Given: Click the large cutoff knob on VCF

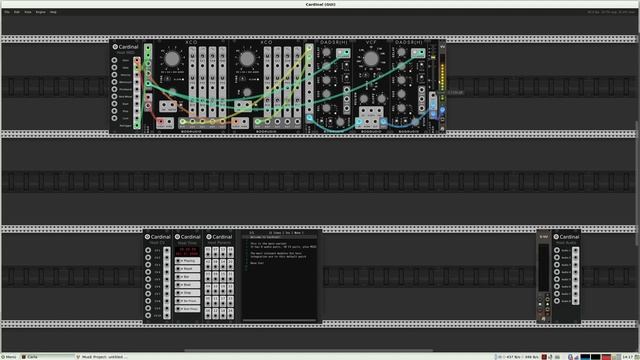Looking at the screenshot, I should click(371, 59).
